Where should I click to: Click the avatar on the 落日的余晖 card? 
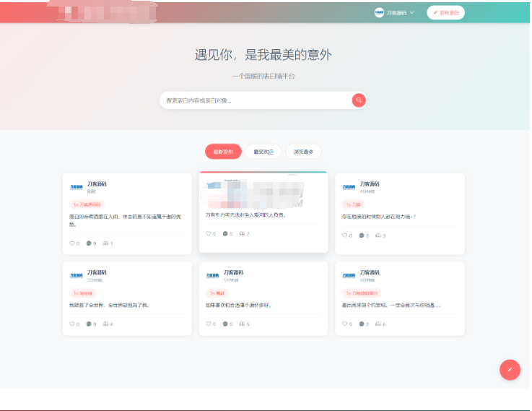pos(77,187)
